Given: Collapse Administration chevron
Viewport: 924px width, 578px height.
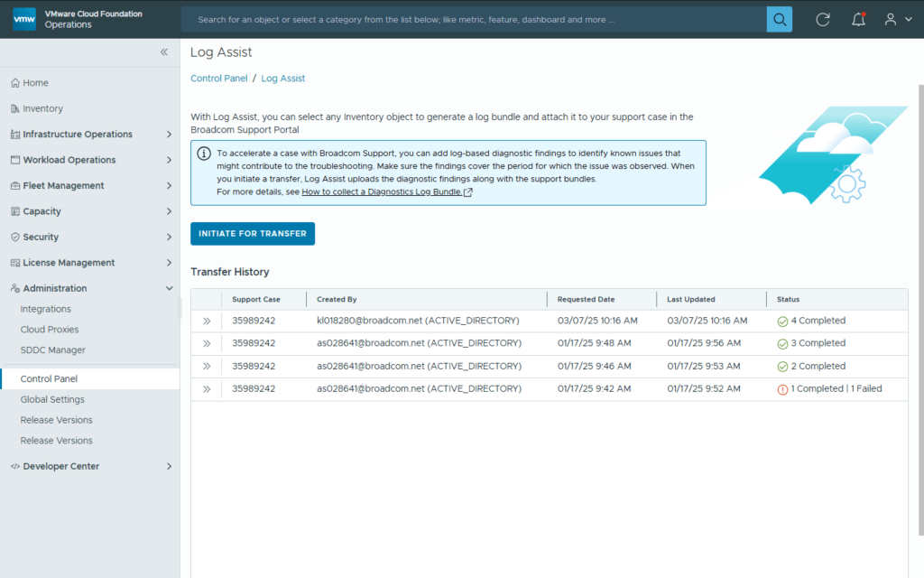Looking at the screenshot, I should pos(169,288).
